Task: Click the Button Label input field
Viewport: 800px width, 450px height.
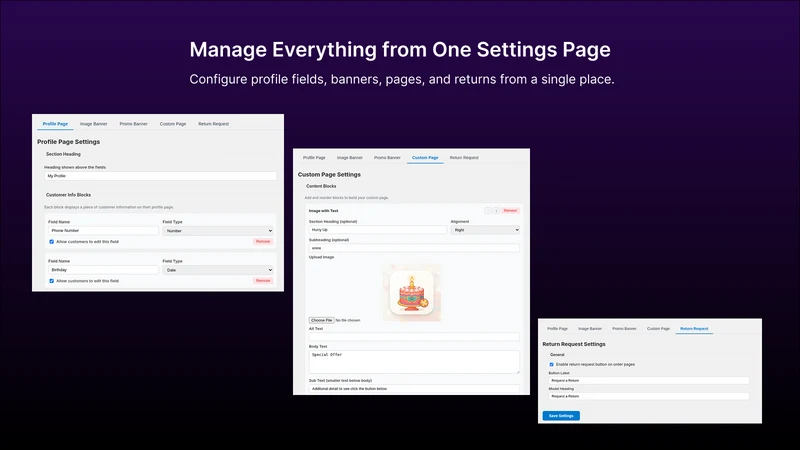Action: [649, 381]
